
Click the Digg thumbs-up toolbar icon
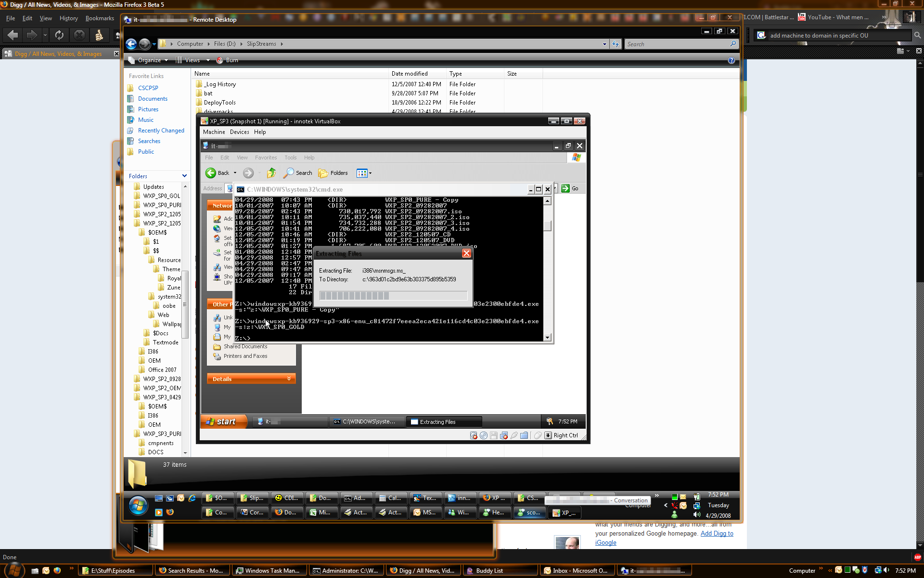[99, 35]
